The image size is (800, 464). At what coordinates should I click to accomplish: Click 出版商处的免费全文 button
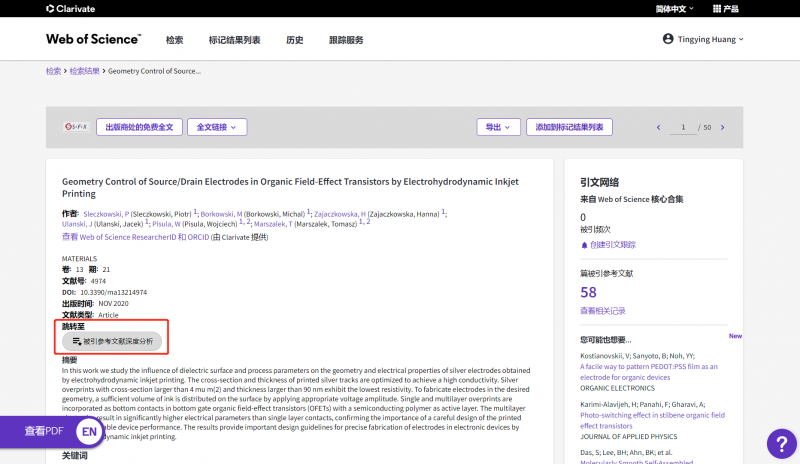(x=139, y=127)
